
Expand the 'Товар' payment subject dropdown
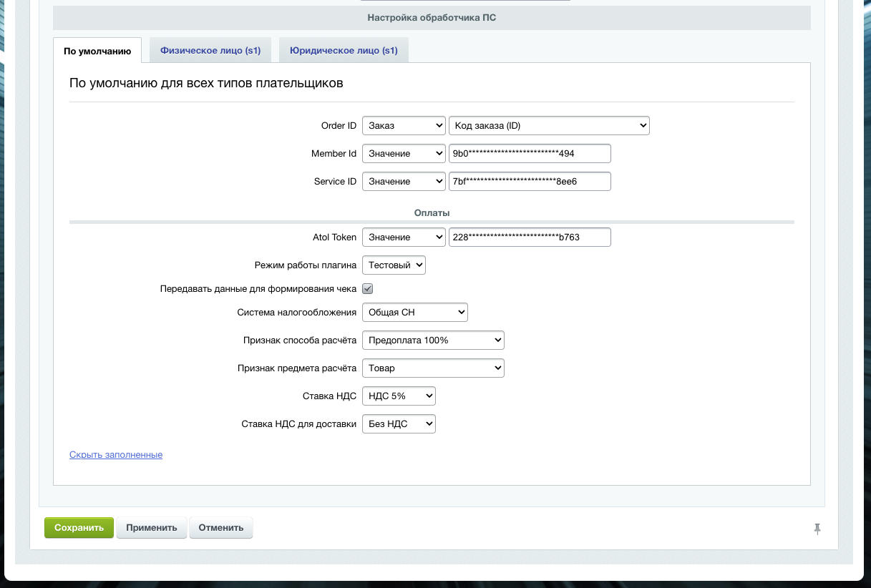click(x=433, y=368)
